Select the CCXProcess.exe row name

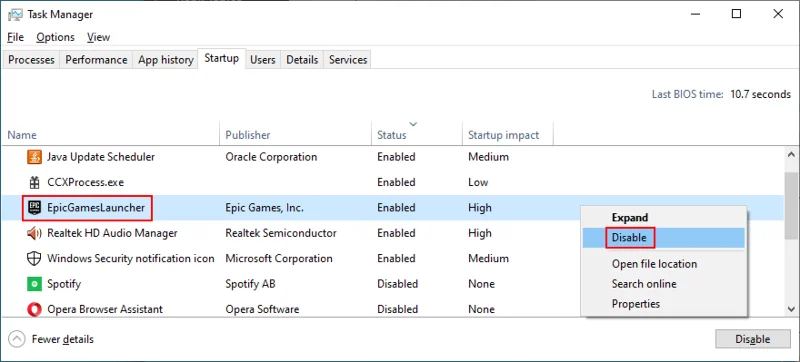click(x=86, y=182)
